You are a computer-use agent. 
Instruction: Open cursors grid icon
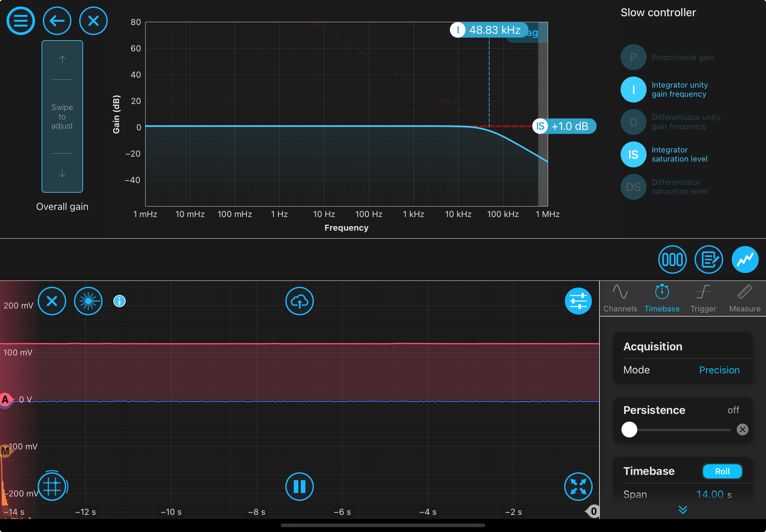(52, 486)
